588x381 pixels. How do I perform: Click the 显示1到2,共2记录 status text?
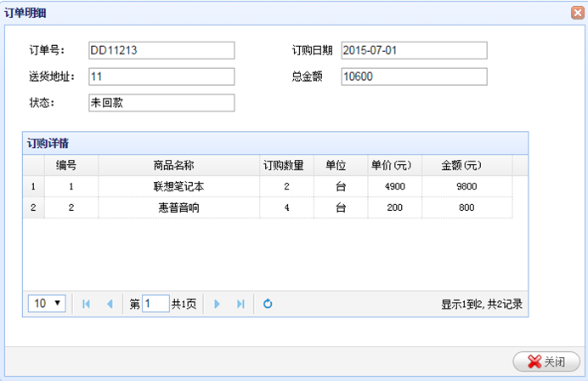click(x=482, y=304)
